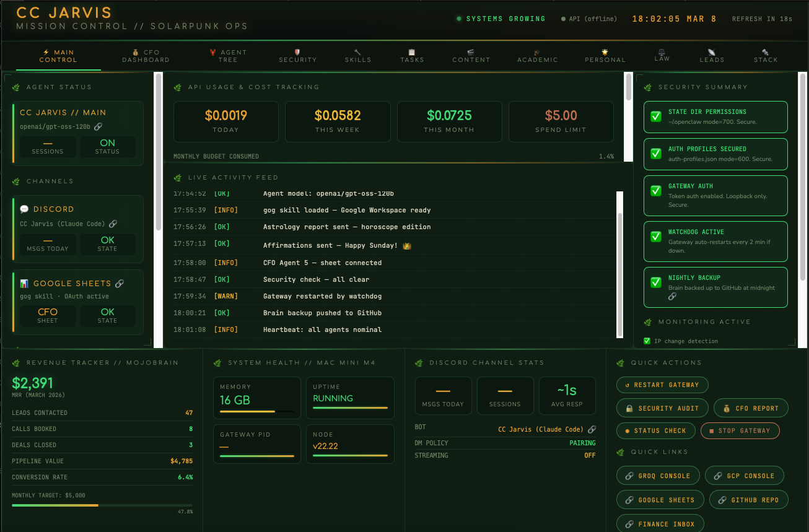Toggle the IP change detection checkbox

pyautogui.click(x=647, y=341)
